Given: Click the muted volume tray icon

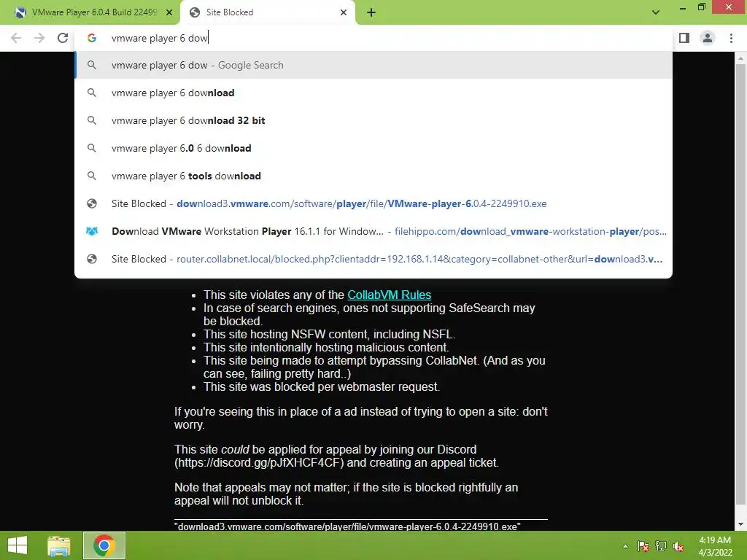Looking at the screenshot, I should tap(678, 546).
